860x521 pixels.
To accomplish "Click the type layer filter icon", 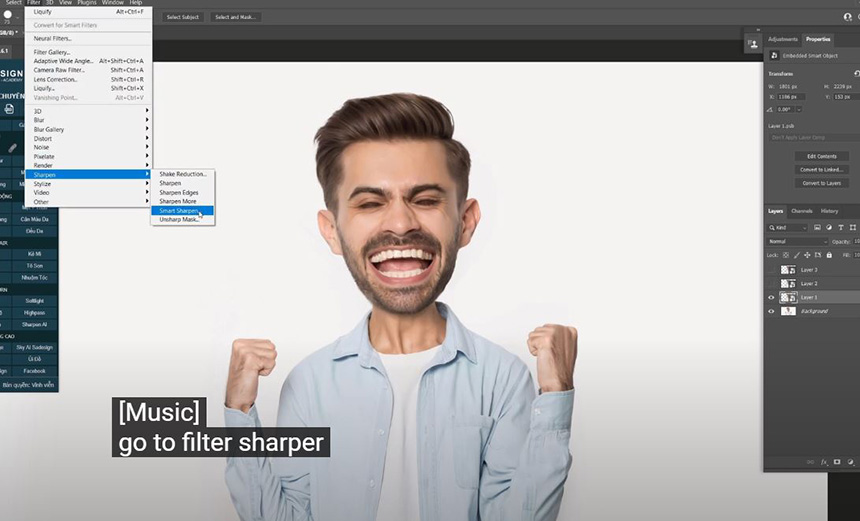I will 839,228.
